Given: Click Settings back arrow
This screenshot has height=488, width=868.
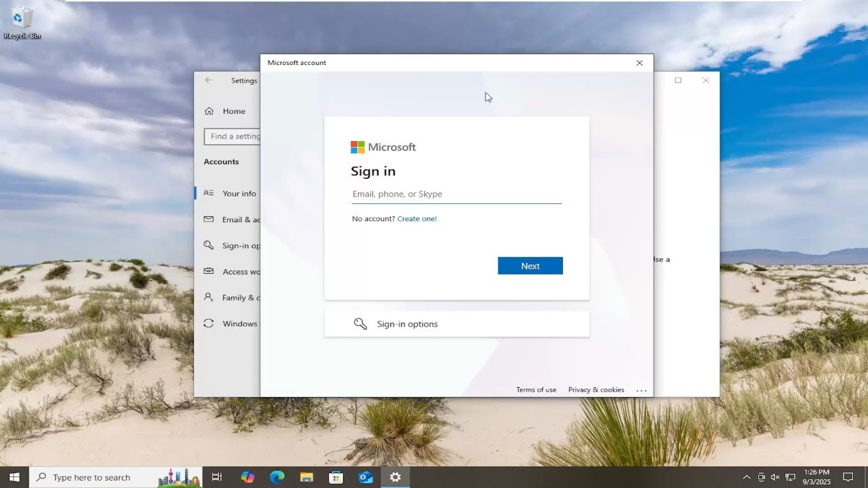Looking at the screenshot, I should (x=209, y=80).
